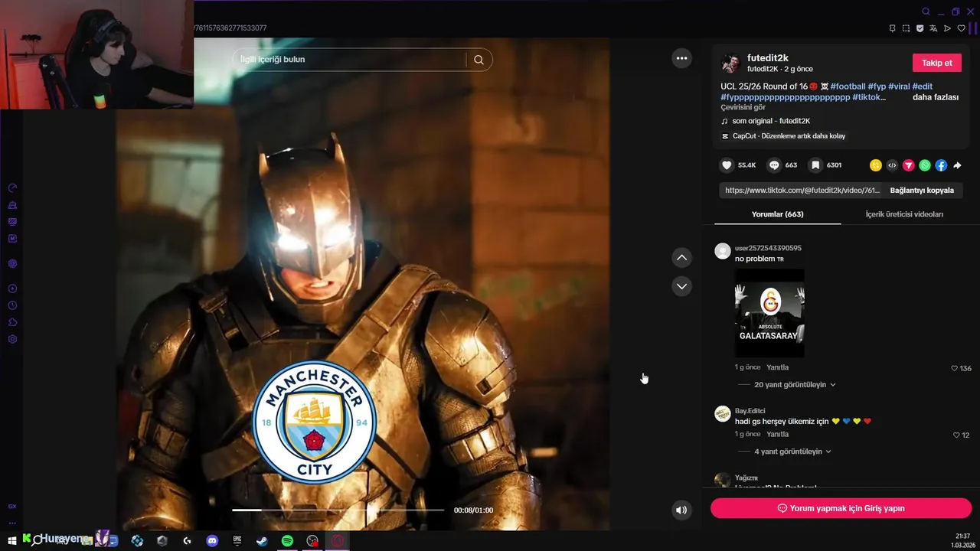Open more share options with the arrow icon
The image size is (980, 551).
point(957,165)
